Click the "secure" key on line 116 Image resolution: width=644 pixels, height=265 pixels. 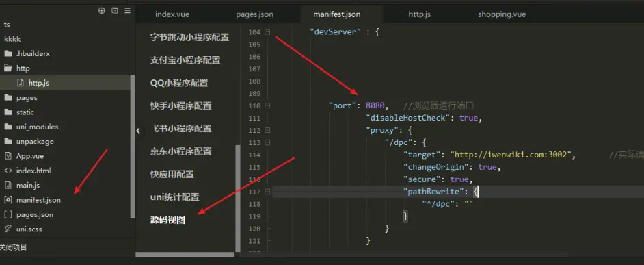[x=422, y=179]
